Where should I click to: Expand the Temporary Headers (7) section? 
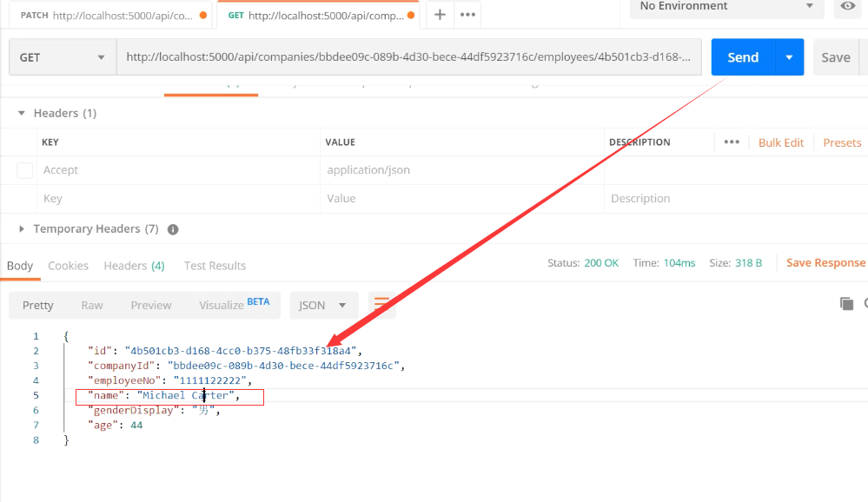coord(22,228)
